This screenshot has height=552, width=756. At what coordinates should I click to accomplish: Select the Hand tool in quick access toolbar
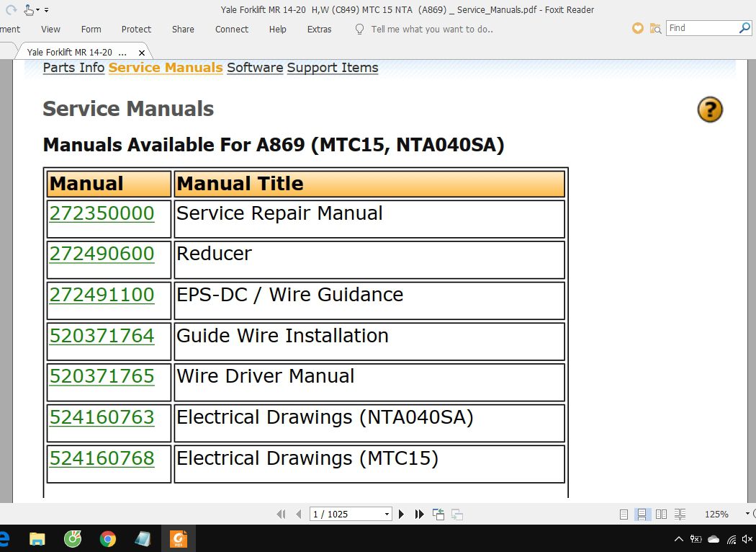coord(27,9)
